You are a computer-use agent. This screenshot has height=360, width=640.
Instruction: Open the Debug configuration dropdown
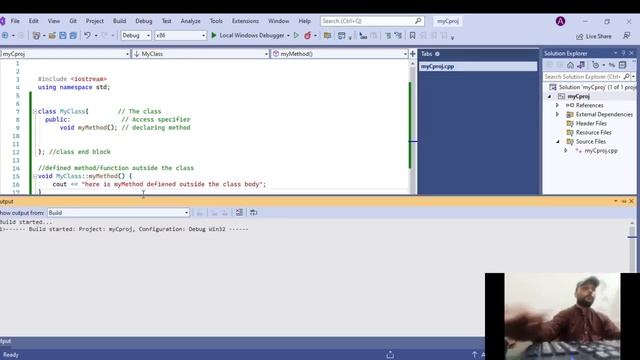pos(136,36)
